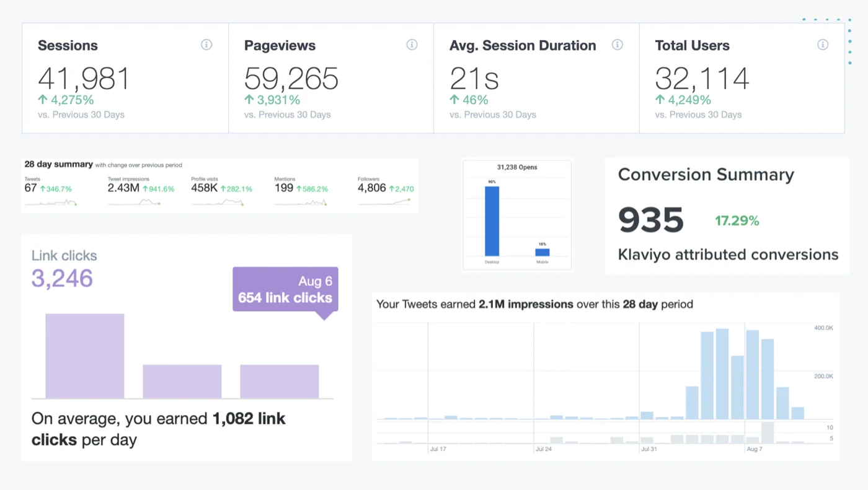Click the info icon on the Sessions card
Image resolution: width=868 pixels, height=490 pixels.
206,45
